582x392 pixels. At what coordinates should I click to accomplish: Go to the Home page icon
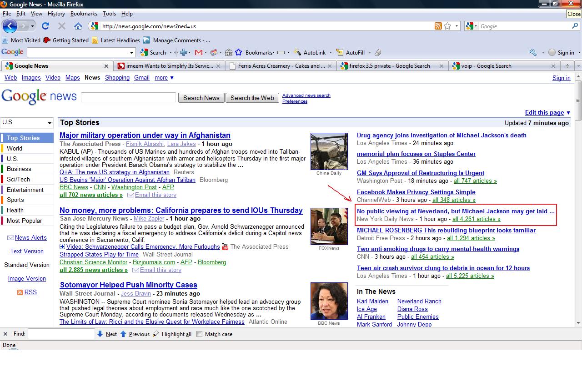point(78,26)
